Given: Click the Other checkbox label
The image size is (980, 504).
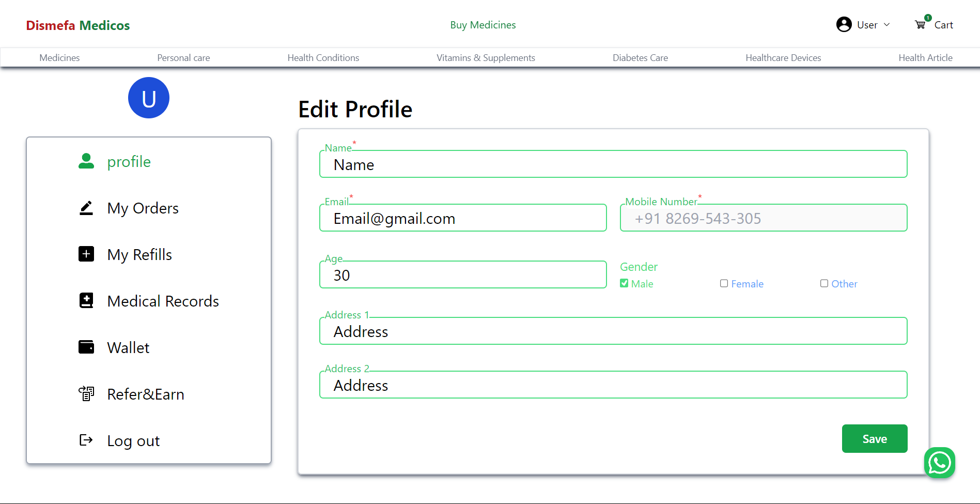Looking at the screenshot, I should (844, 284).
